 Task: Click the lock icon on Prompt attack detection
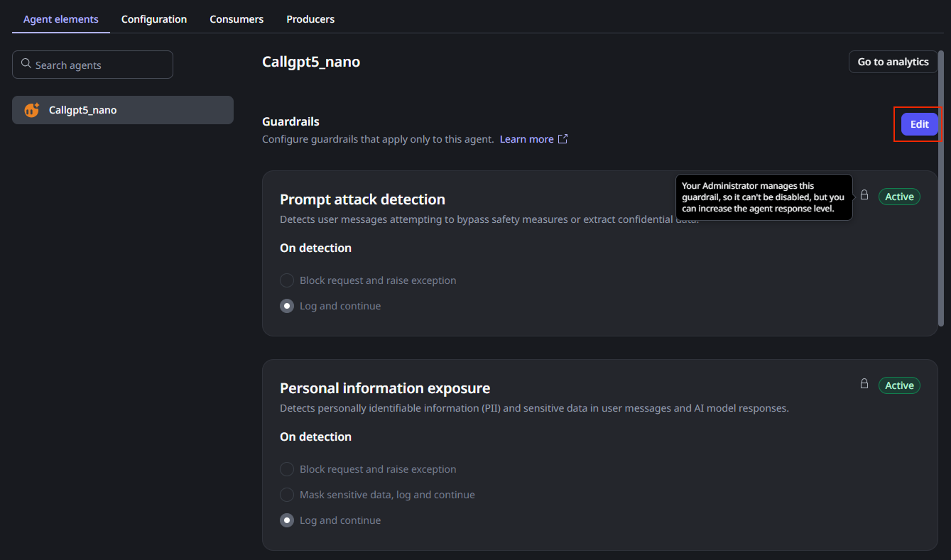pyautogui.click(x=864, y=194)
